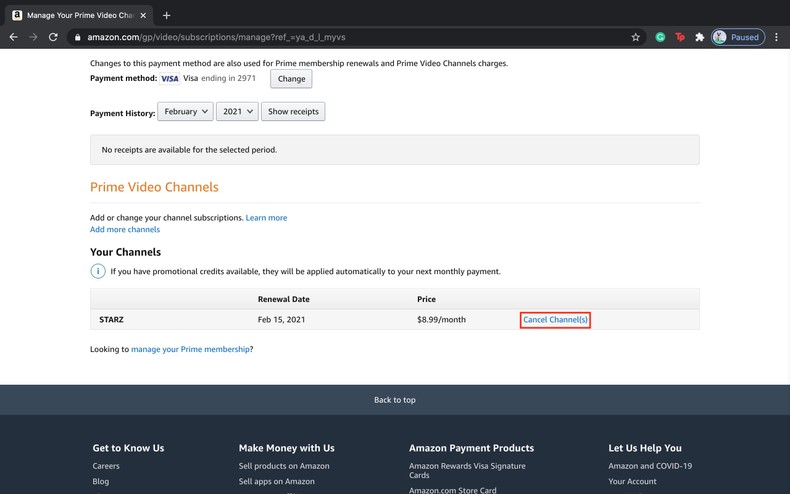790x494 pixels.
Task: Click the browser back arrow
Action: pos(14,37)
